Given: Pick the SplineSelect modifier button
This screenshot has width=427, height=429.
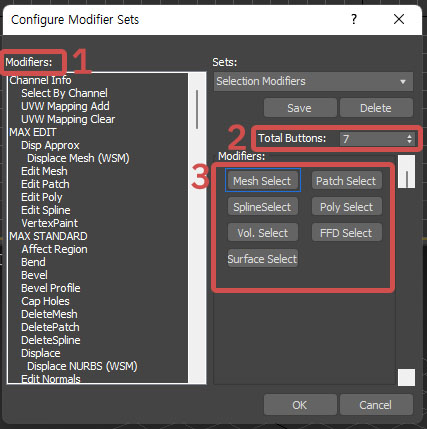Looking at the screenshot, I should (x=263, y=207).
